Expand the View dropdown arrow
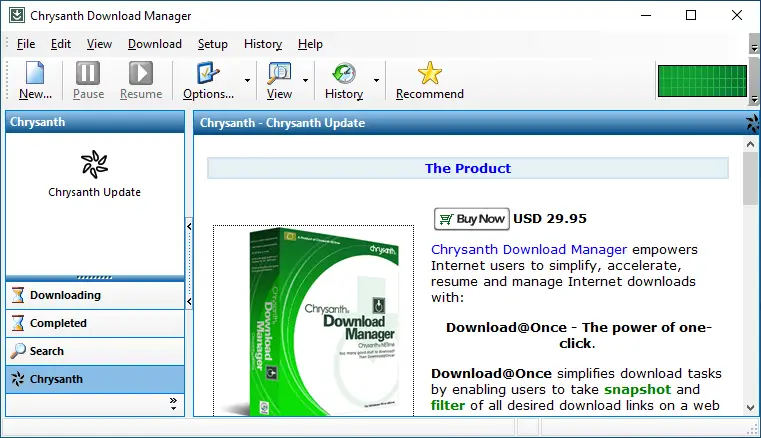Image resolution: width=761 pixels, height=438 pixels. 305,81
